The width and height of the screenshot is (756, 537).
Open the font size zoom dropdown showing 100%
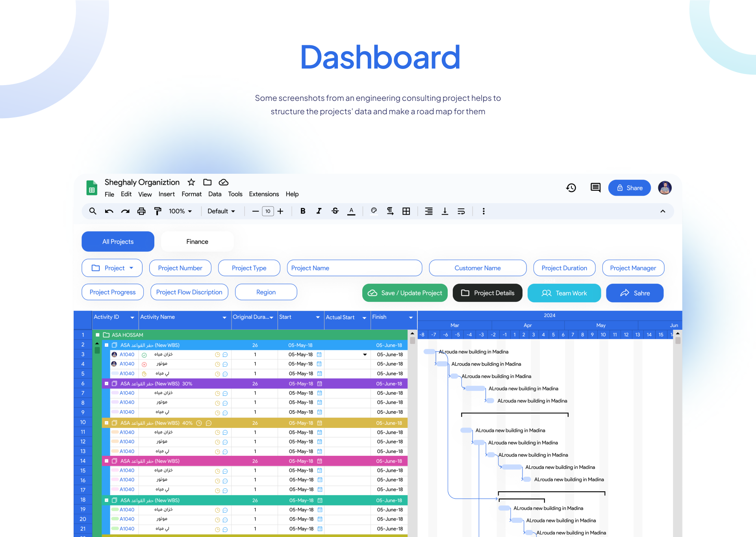tap(180, 211)
